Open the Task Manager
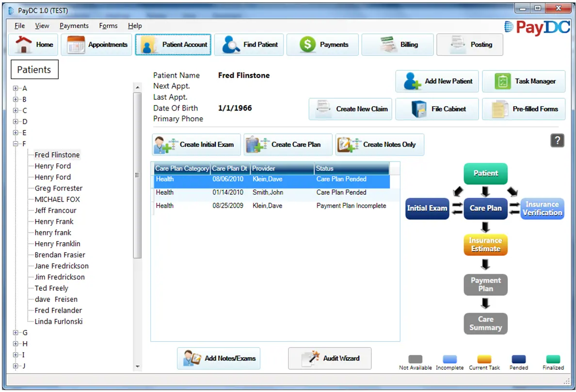Image resolution: width=576 pixels, height=392 pixels. [524, 81]
